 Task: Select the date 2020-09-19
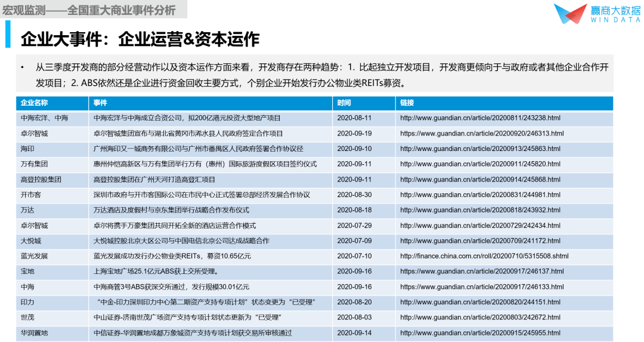tap(354, 134)
